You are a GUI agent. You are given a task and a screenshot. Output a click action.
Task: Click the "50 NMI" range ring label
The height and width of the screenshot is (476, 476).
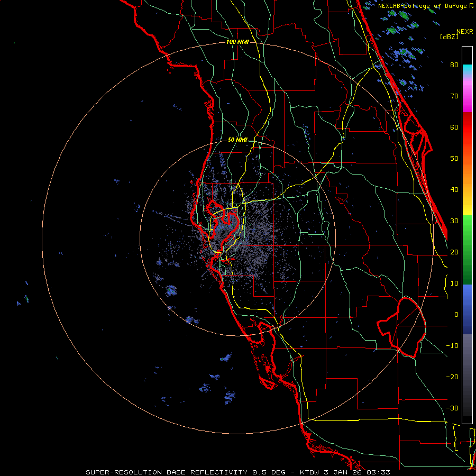pyautogui.click(x=237, y=140)
